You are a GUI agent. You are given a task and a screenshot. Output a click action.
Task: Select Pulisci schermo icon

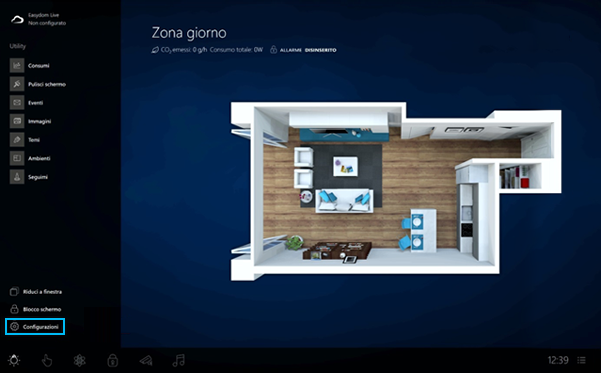[x=17, y=84]
